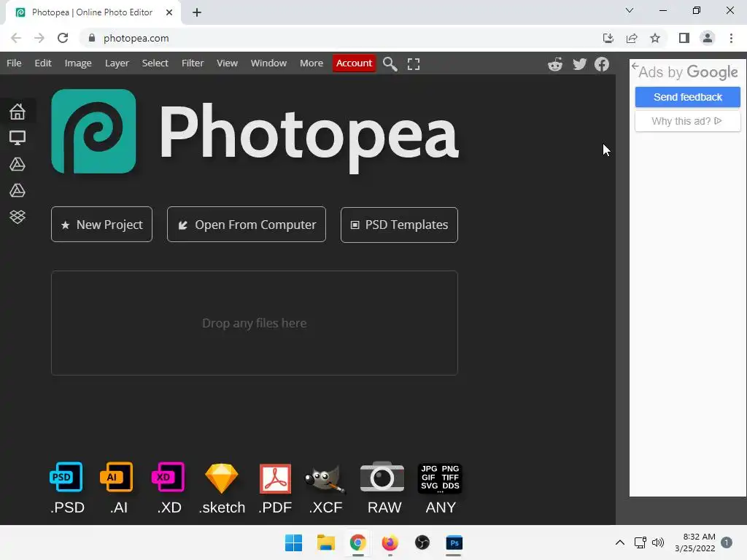Click the Photopea spiral logo
The image size is (747, 560).
coord(93,131)
